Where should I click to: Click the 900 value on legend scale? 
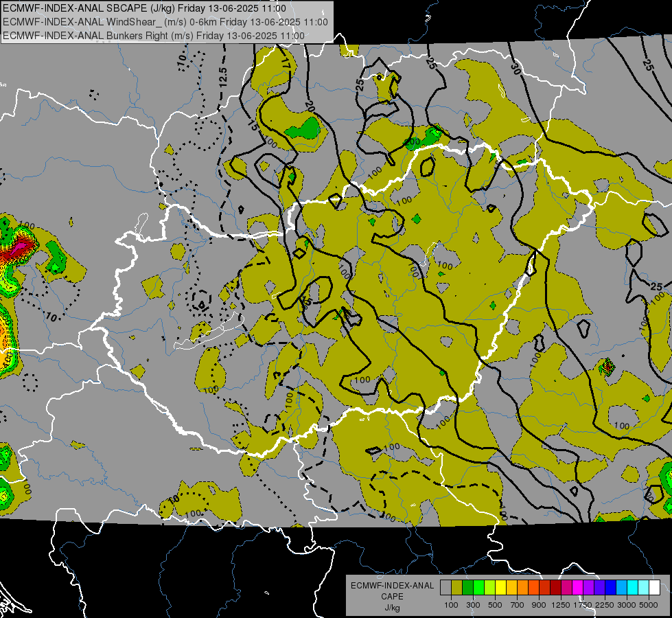539,605
